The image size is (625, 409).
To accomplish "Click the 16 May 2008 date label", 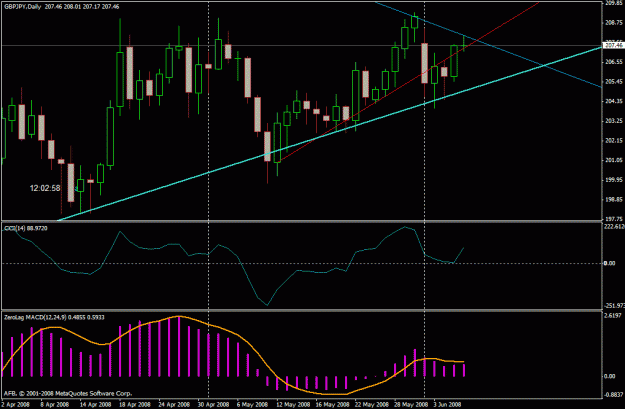I will 332,404.
